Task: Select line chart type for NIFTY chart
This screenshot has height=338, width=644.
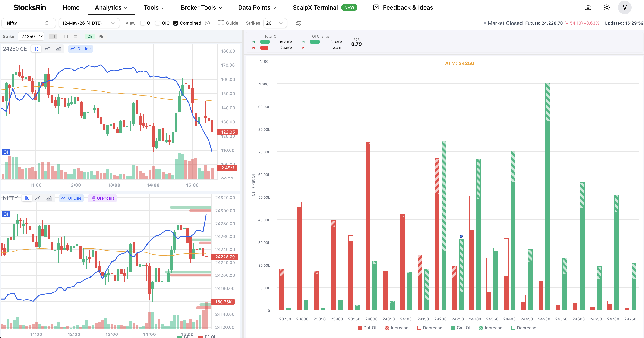Action: point(38,198)
